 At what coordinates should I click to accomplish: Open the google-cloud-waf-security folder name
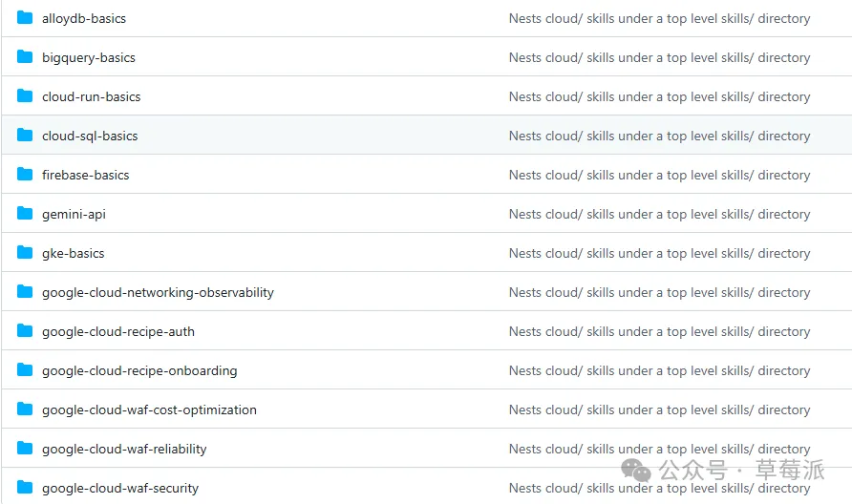tap(120, 488)
